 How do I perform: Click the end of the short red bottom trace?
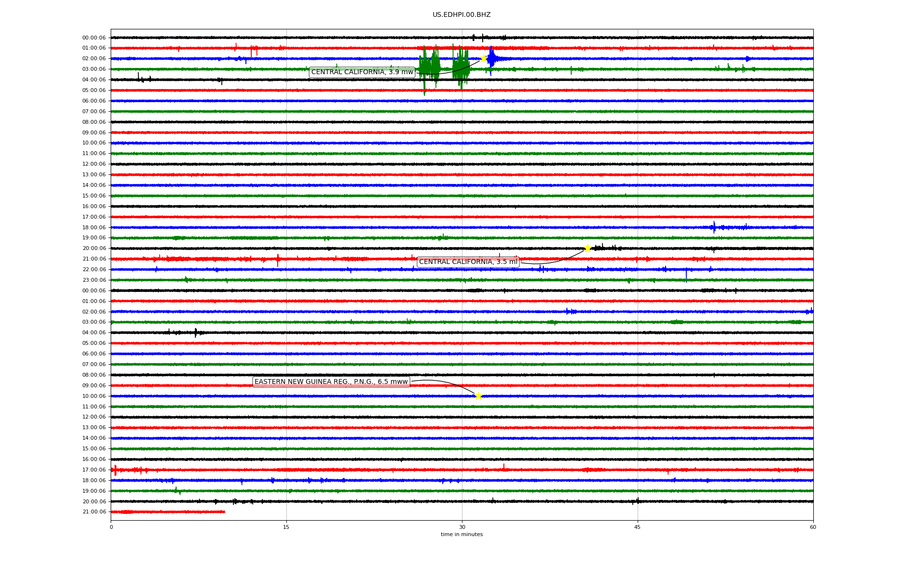click(x=224, y=512)
